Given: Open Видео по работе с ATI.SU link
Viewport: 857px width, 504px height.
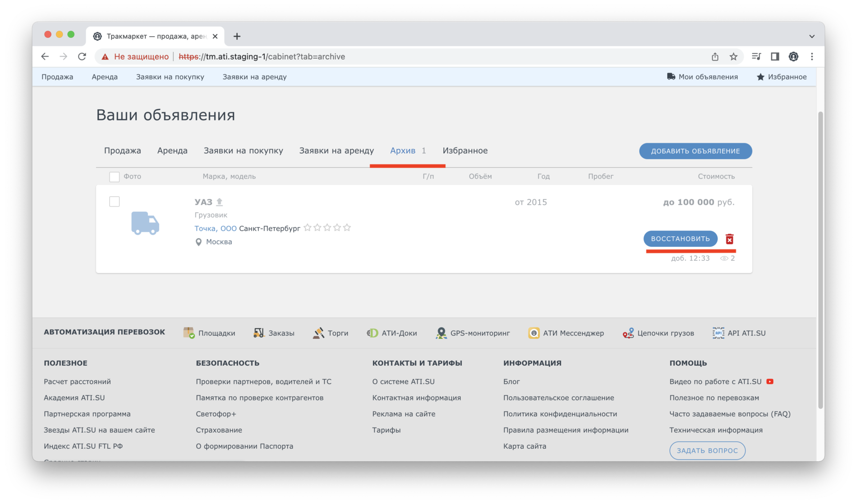Looking at the screenshot, I should click(x=721, y=382).
